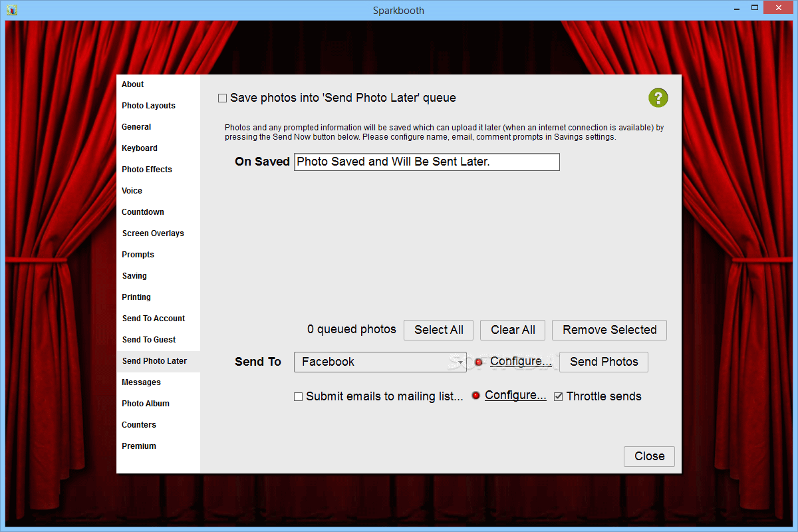
Task: Check Submit emails to mailing list
Action: (x=299, y=397)
